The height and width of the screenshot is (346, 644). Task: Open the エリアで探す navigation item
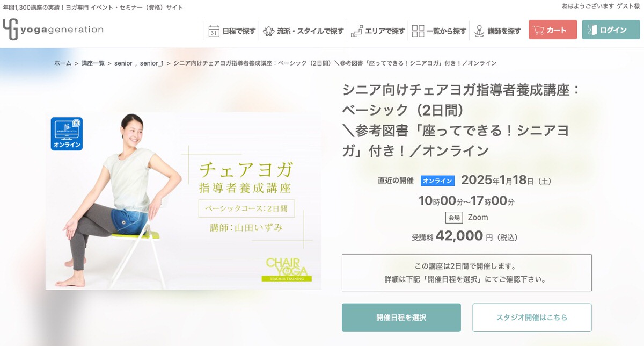tap(378, 31)
